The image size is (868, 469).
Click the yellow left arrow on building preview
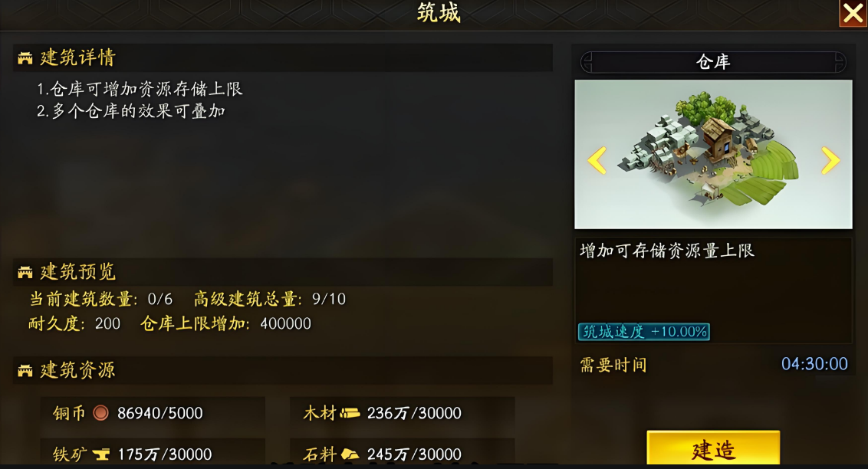pos(597,160)
